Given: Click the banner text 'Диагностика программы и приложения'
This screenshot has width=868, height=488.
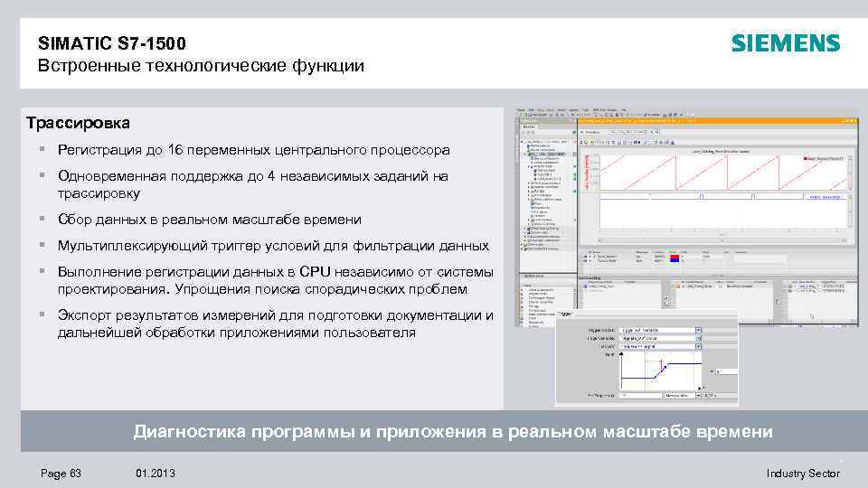Looking at the screenshot, I should pos(453,431).
